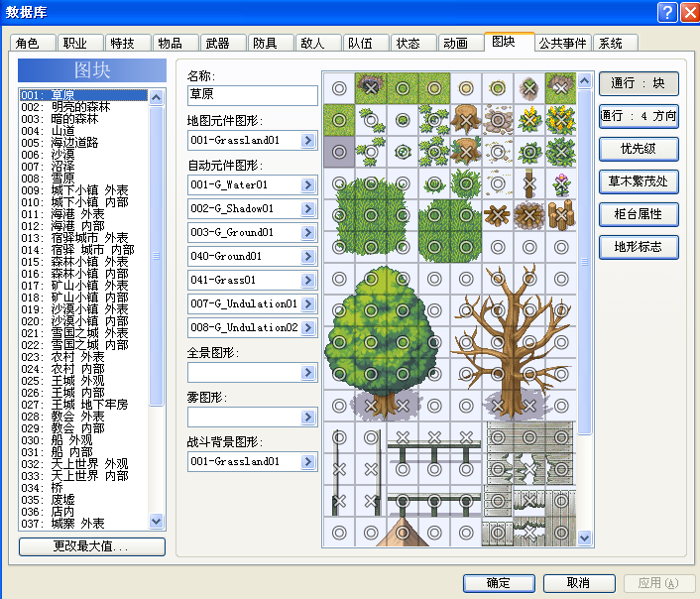Open the fog graphic (雾图形) picker
This screenshot has height=599, width=700.
(x=308, y=417)
